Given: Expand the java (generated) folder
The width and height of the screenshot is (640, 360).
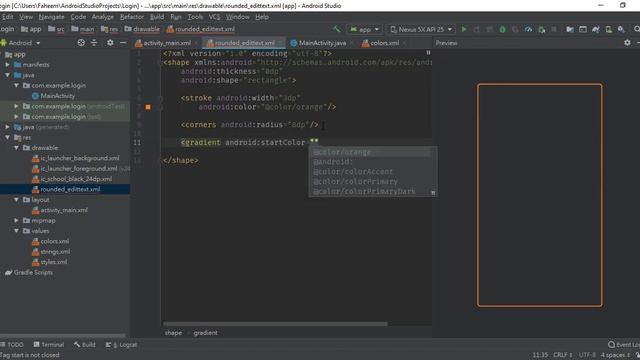Looking at the screenshot, I should click(8, 127).
